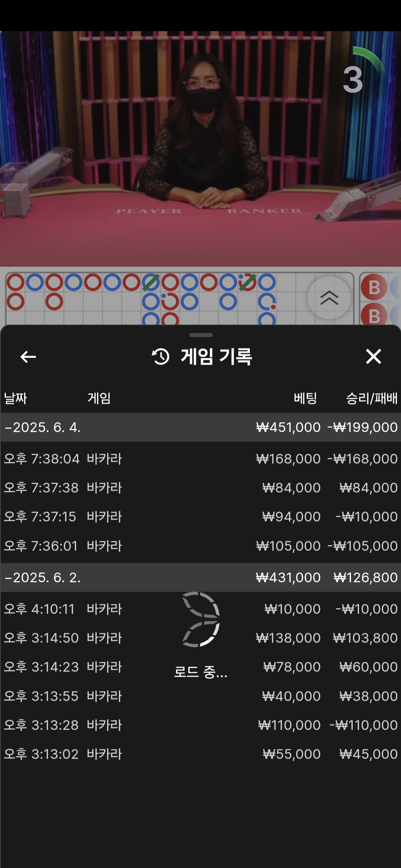The height and width of the screenshot is (868, 401).
Task: Select the 7:36:01 baccarat entry
Action: [x=200, y=546]
